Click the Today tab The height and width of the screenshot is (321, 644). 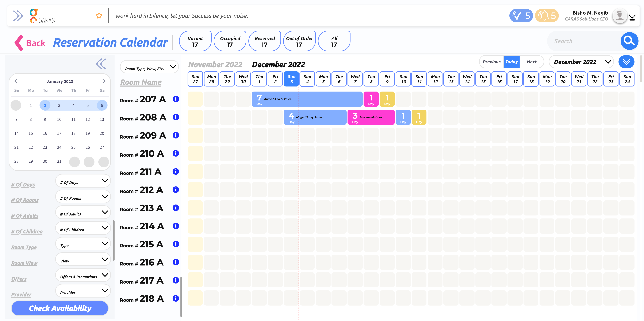511,62
